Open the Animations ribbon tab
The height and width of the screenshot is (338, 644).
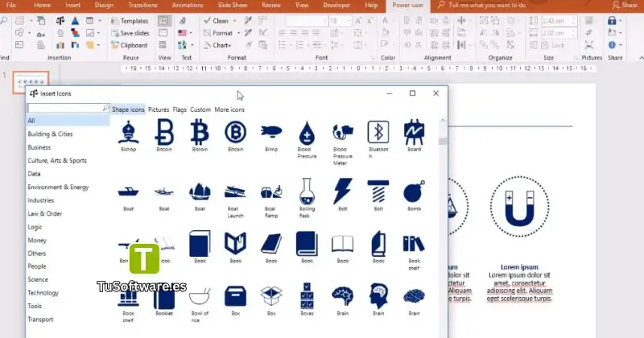point(188,5)
